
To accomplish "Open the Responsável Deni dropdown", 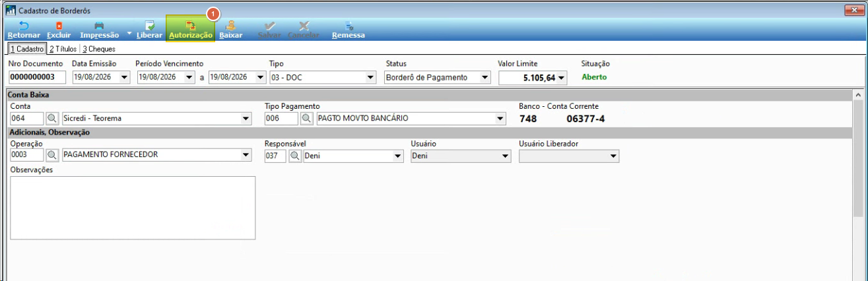I will (x=397, y=156).
